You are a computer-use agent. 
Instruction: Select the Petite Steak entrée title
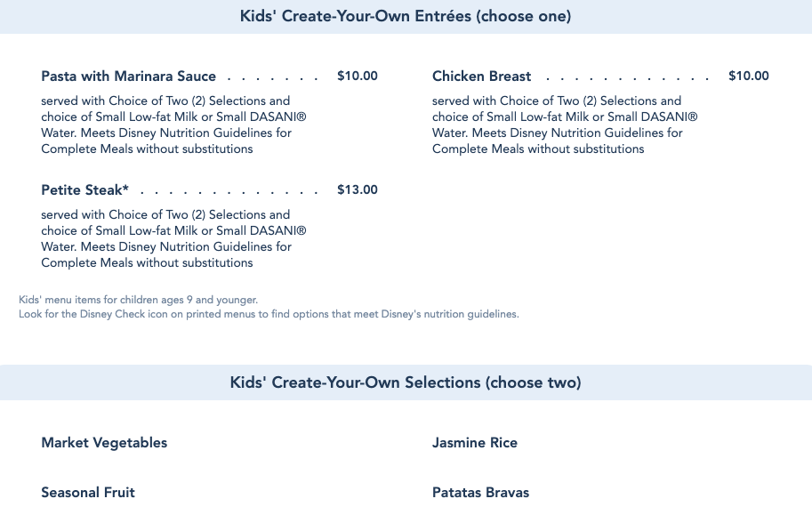(84, 190)
